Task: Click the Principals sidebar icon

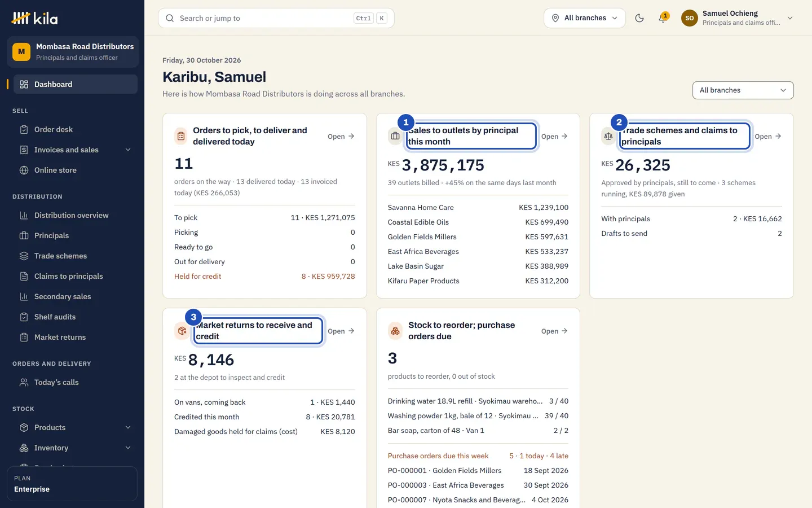Action: tap(24, 235)
